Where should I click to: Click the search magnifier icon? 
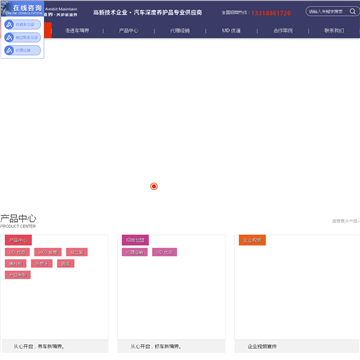point(352,12)
